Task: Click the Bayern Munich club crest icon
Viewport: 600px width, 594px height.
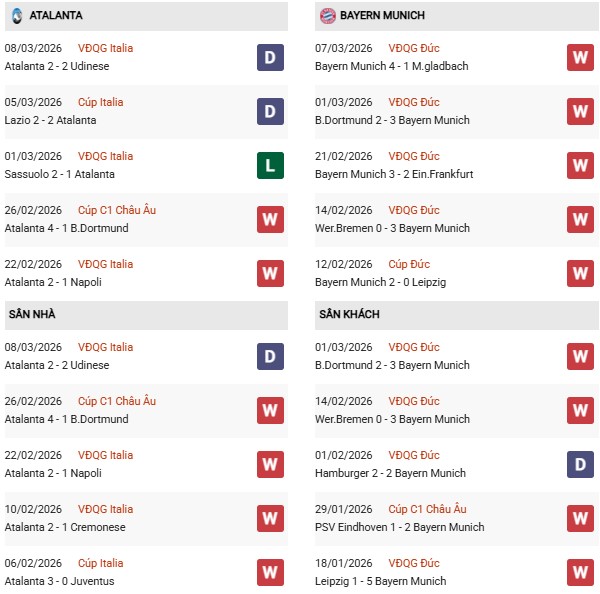Action: 327,16
